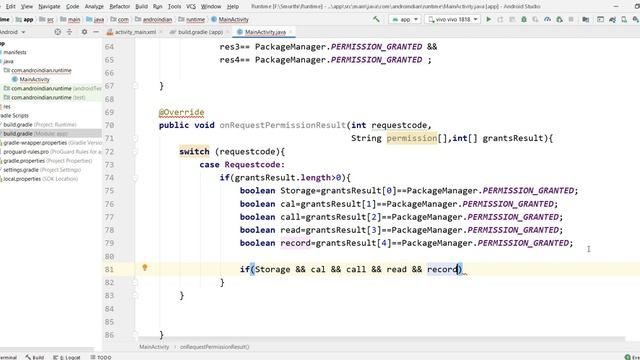
Task: Click the androindian breadcrumb folder
Action: tap(153, 19)
